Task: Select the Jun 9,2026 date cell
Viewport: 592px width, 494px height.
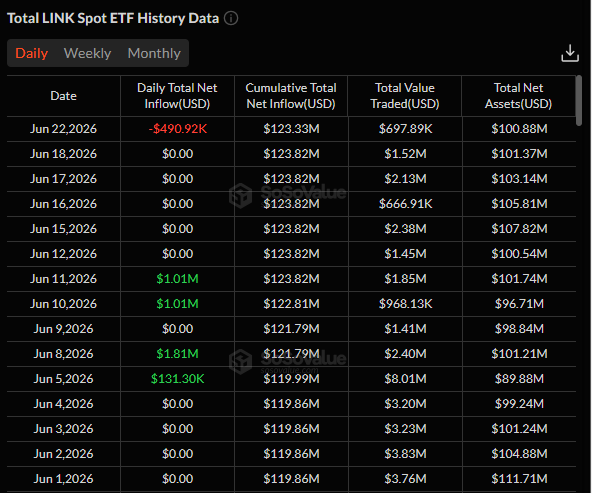Action: 63,329
